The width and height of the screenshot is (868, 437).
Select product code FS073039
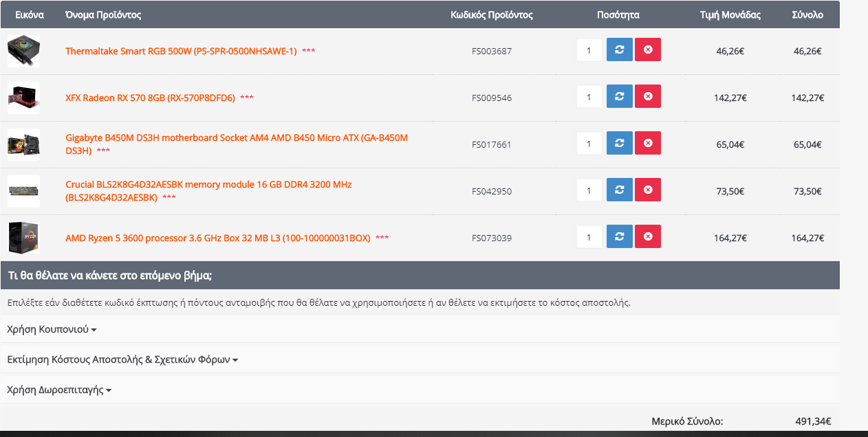click(492, 238)
